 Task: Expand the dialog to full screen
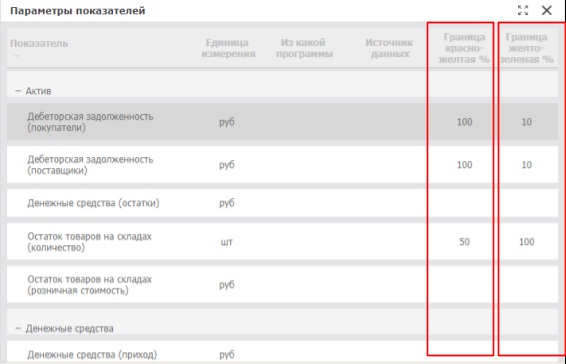coord(523,10)
